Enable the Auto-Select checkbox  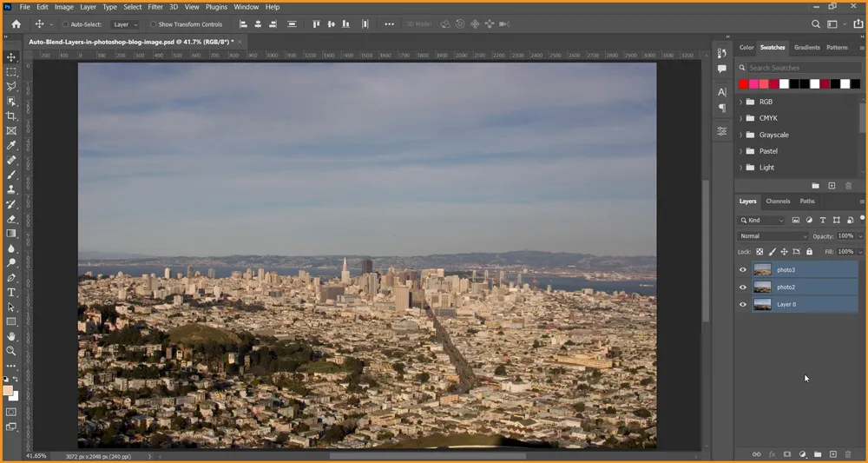(65, 24)
